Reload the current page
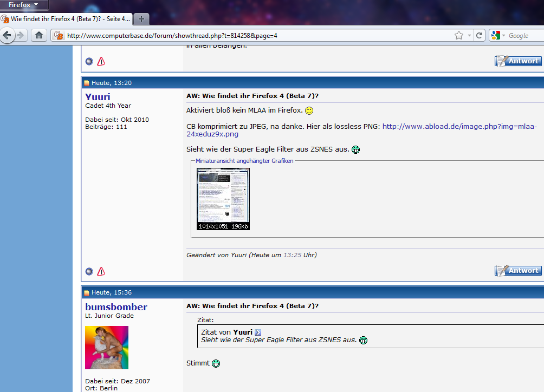 coord(479,35)
